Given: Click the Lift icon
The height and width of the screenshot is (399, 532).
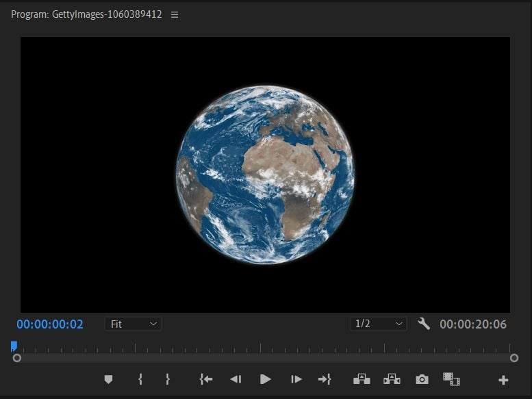Looking at the screenshot, I should (x=361, y=379).
